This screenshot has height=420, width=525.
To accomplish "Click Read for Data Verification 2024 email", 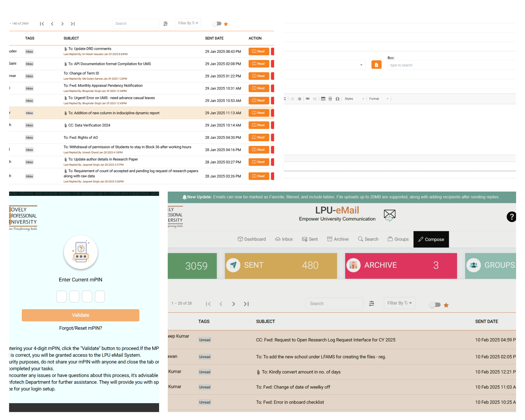I will coord(259,125).
